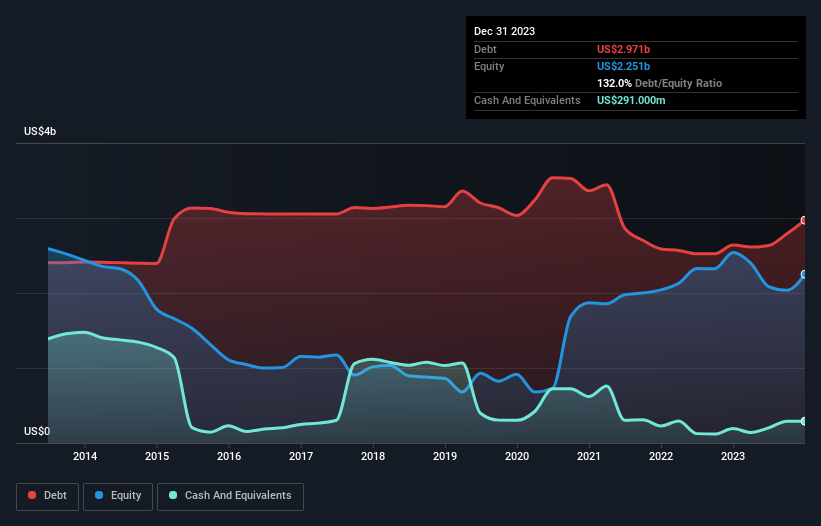Click the 2021 x-axis label
This screenshot has width=821, height=526.
[x=589, y=456]
